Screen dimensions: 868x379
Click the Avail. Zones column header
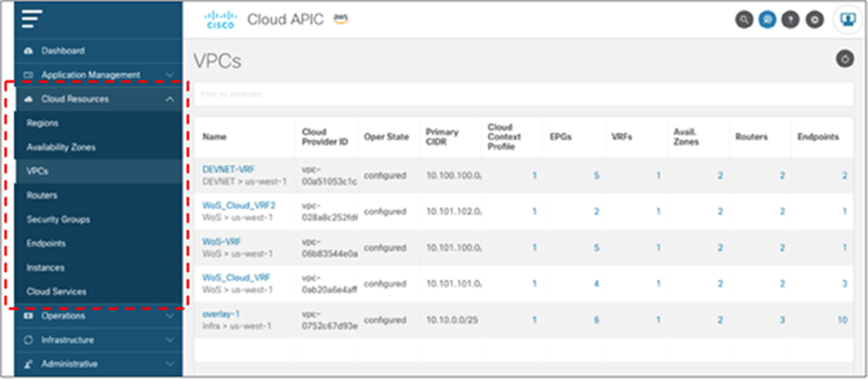coord(687,136)
